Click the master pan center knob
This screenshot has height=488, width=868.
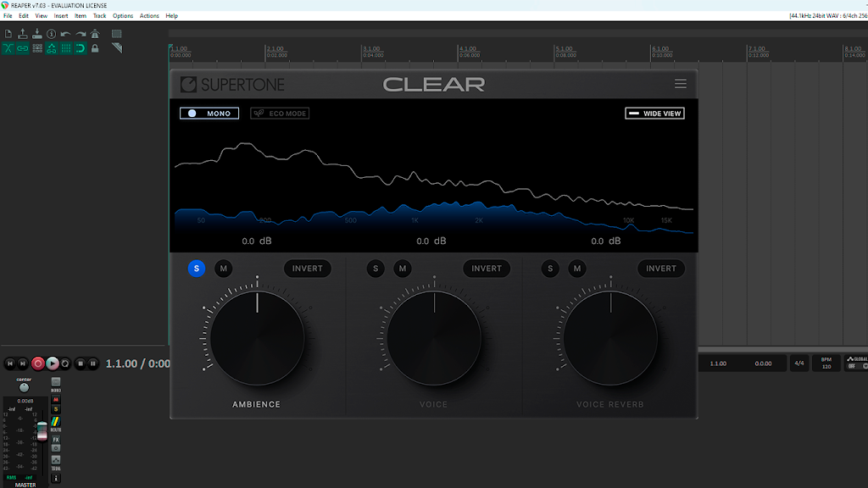coord(24,387)
